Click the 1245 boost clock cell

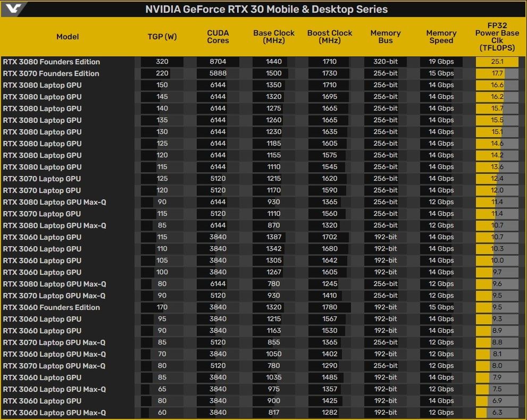[x=329, y=284]
